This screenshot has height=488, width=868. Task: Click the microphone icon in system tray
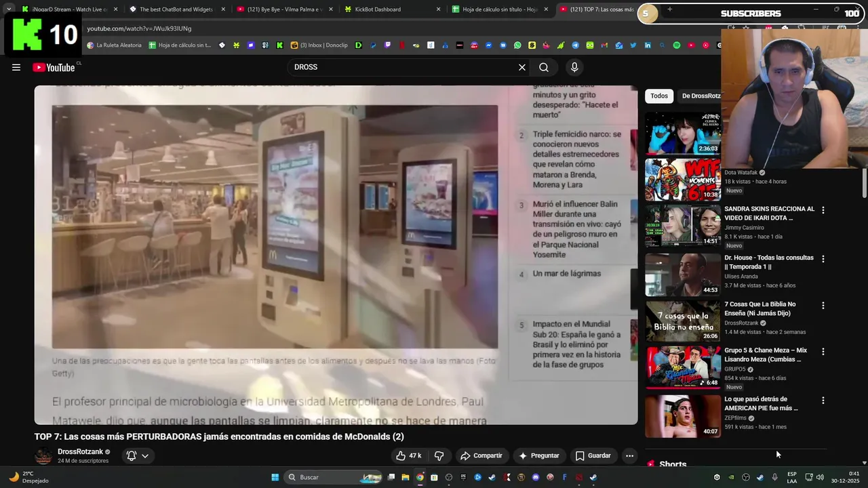pos(774,477)
